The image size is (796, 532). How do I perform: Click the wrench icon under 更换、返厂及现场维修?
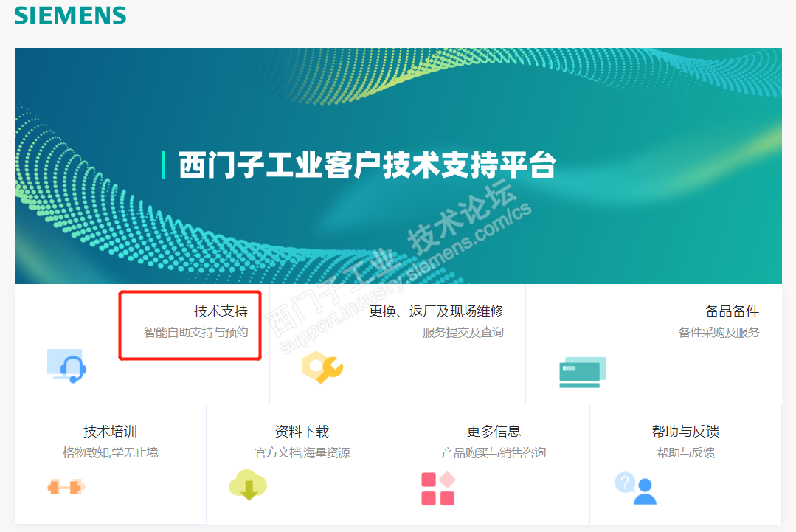tap(322, 367)
